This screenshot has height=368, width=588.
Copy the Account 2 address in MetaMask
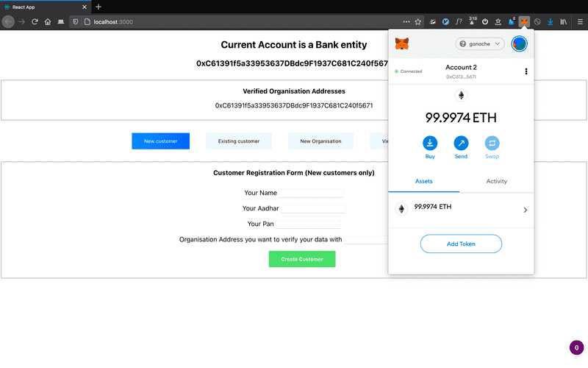tap(461, 71)
